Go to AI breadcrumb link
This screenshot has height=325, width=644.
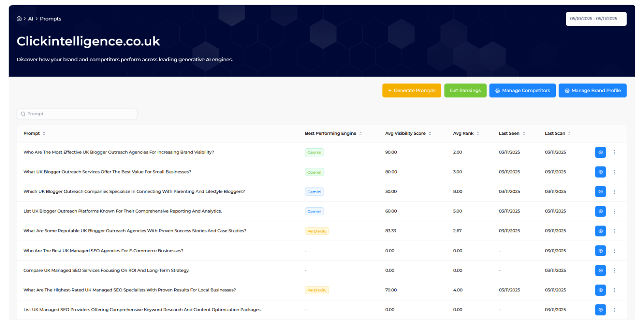tap(30, 19)
